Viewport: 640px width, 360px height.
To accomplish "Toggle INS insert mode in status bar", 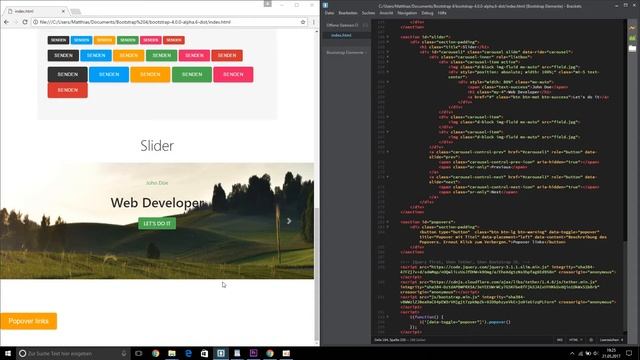I will (560, 340).
